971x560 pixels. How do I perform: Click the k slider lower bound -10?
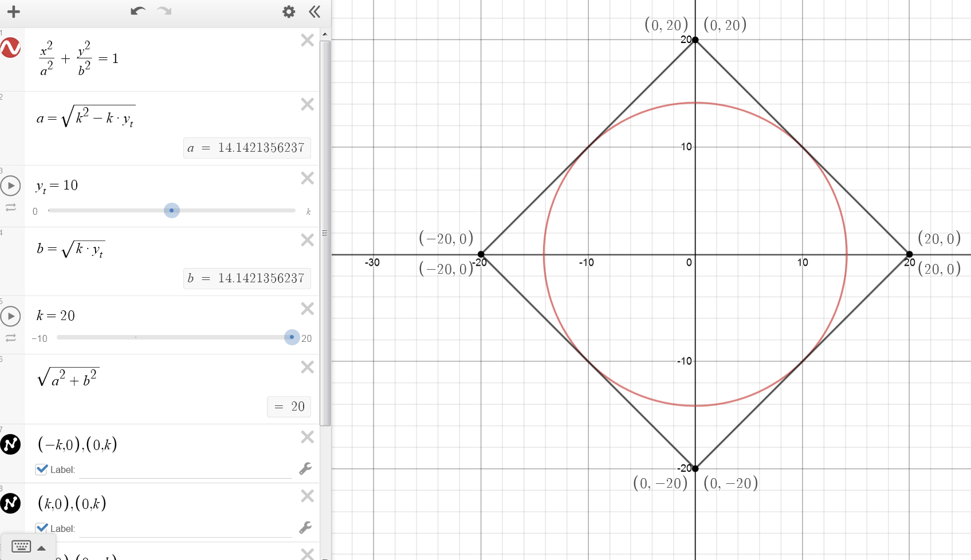pyautogui.click(x=40, y=338)
